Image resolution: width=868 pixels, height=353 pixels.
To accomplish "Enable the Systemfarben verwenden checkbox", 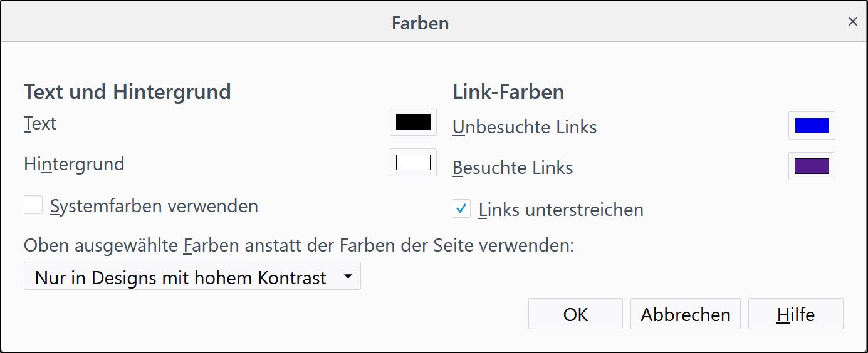I will [33, 205].
